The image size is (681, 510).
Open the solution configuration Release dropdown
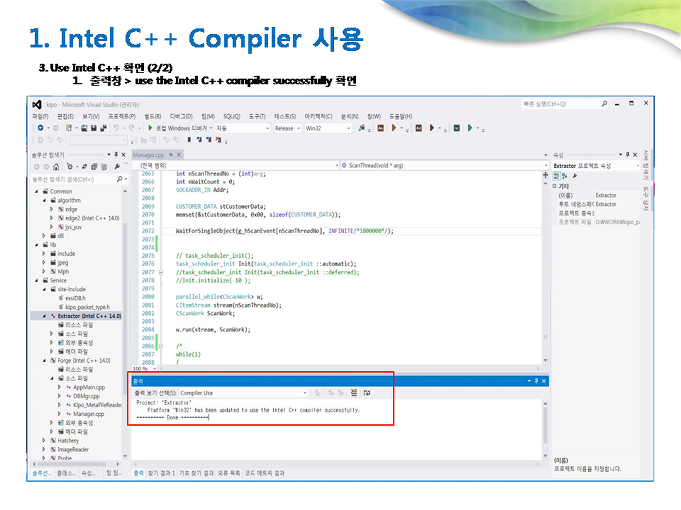(x=287, y=128)
